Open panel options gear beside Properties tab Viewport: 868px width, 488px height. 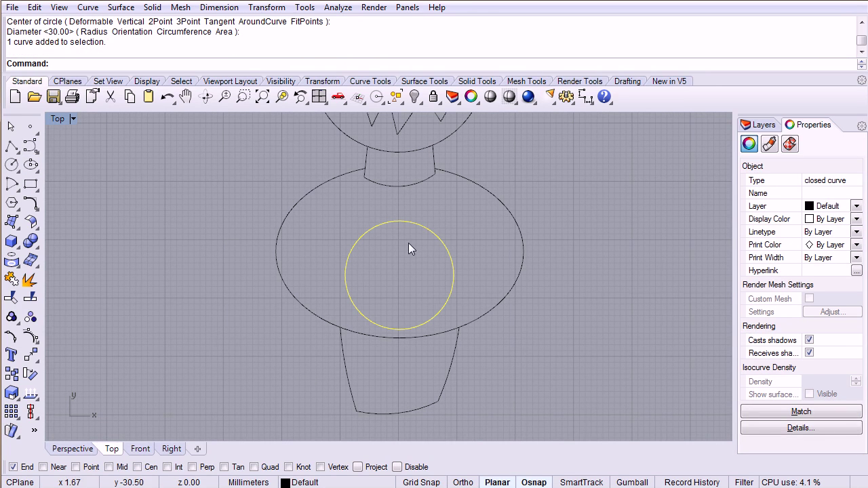[861, 125]
